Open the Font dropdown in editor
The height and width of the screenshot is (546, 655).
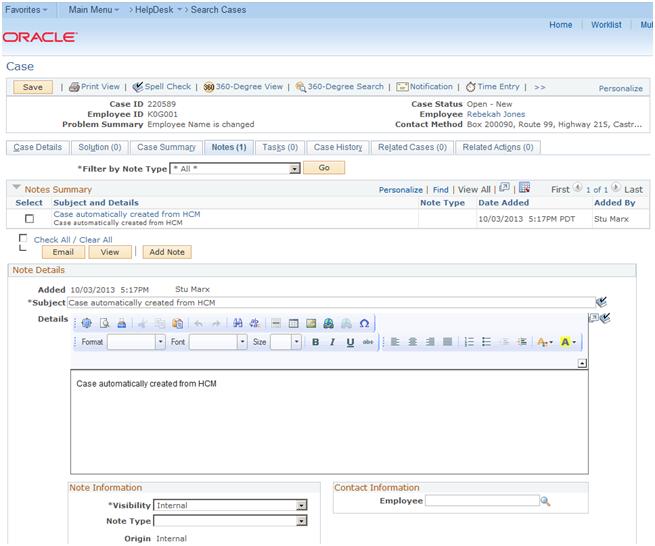pos(242,342)
